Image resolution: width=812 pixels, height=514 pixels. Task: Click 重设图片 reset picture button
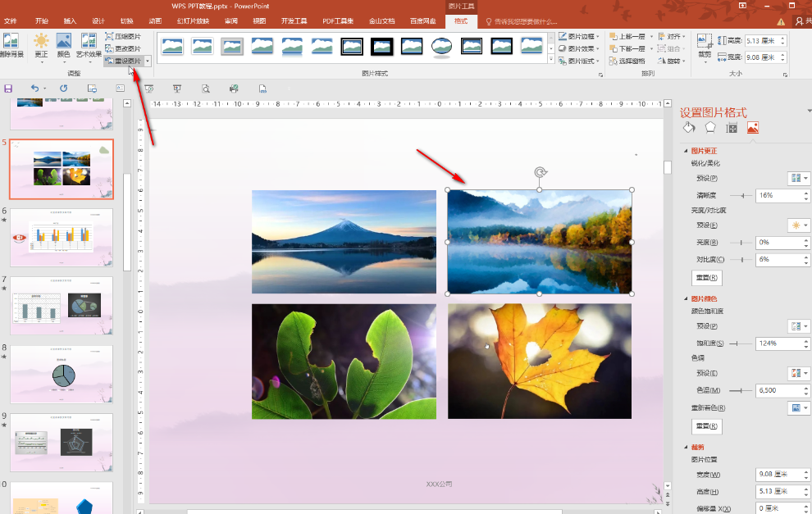click(123, 61)
